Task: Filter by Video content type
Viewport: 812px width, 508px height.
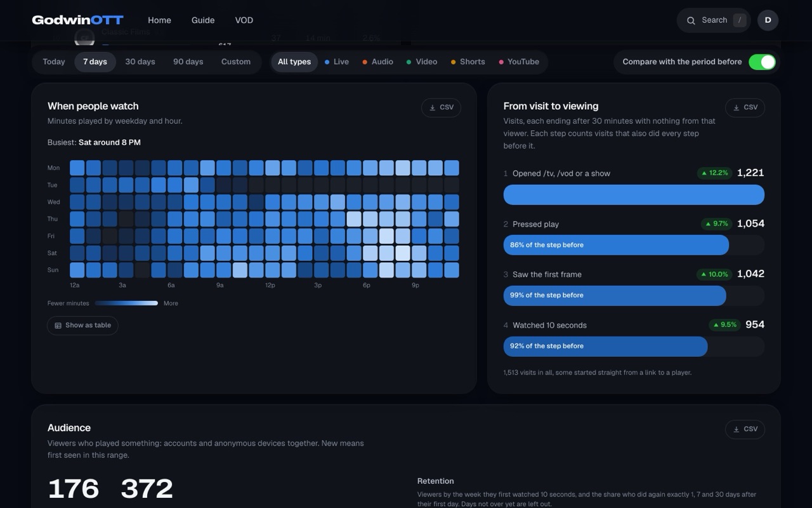Action: click(x=422, y=62)
